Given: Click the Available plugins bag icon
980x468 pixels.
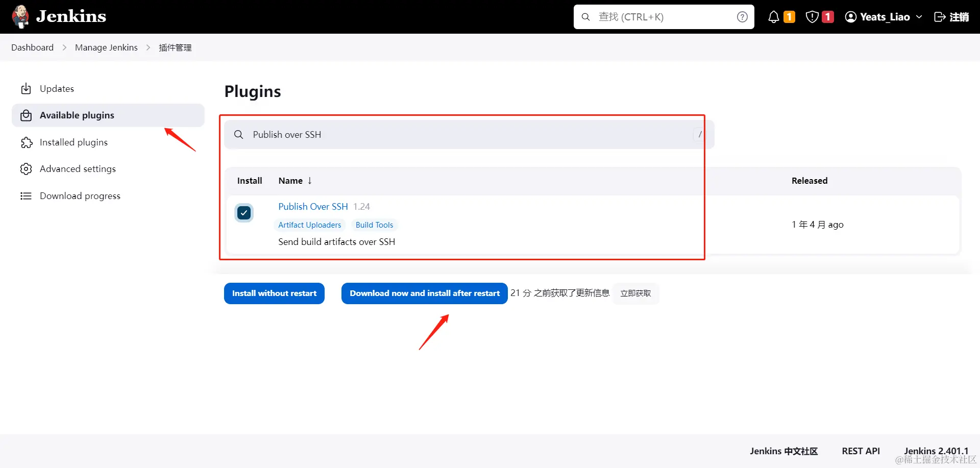Looking at the screenshot, I should point(26,115).
